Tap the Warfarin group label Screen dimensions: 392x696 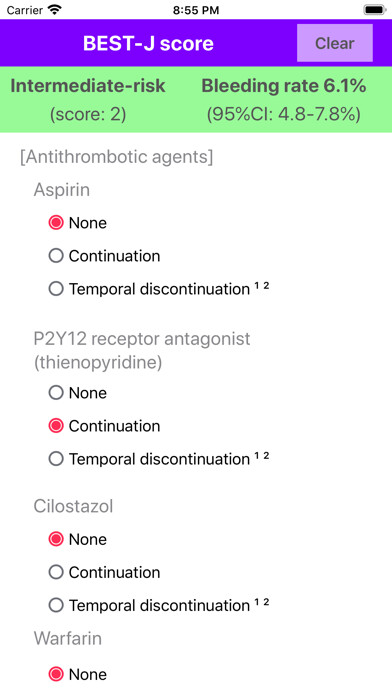pyautogui.click(x=68, y=638)
